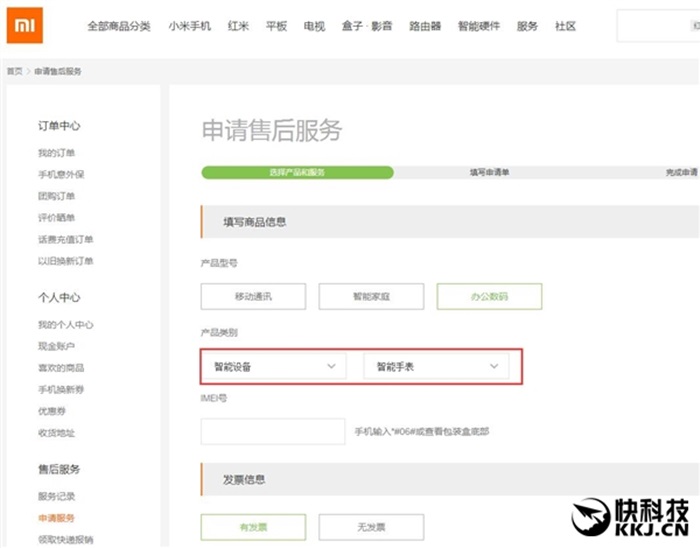Choose 无发票 invoice option

(371, 527)
